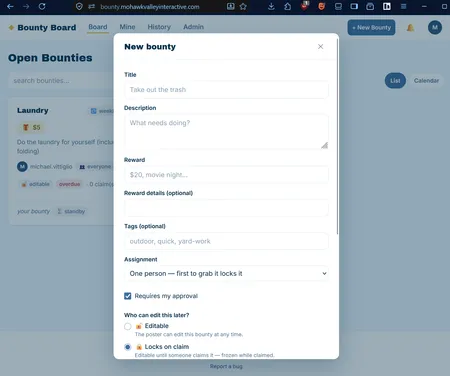The width and height of the screenshot is (450, 376).
Task: Click the michael.vittiglio avatar on Laundry card
Action: pyautogui.click(x=22, y=166)
